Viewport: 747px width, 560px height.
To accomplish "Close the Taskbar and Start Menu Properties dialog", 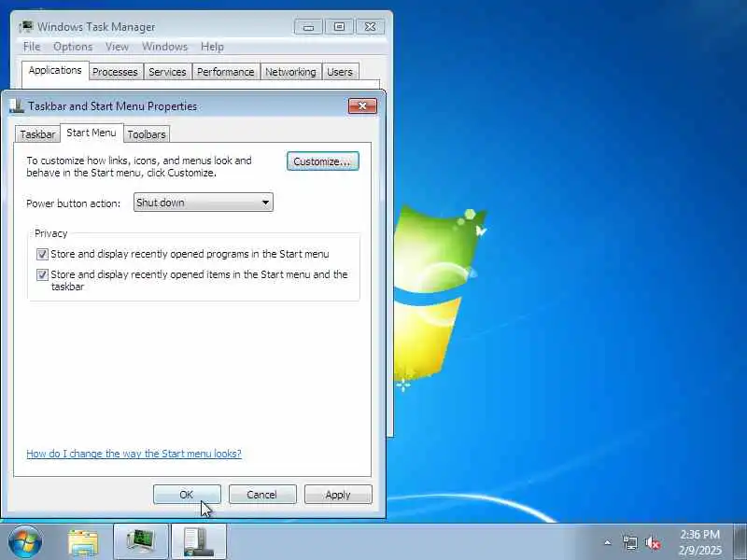I will click(x=362, y=105).
